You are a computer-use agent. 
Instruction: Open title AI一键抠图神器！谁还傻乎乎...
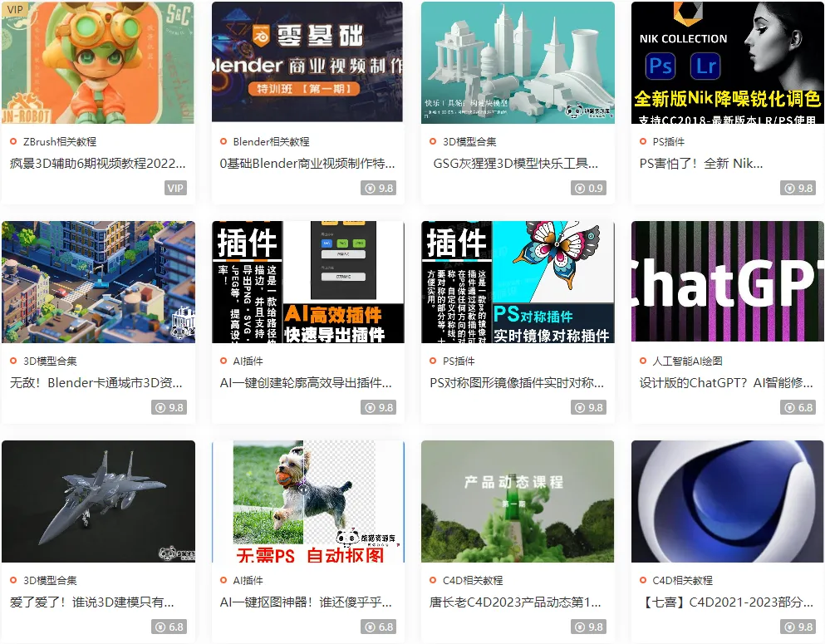pyautogui.click(x=306, y=602)
